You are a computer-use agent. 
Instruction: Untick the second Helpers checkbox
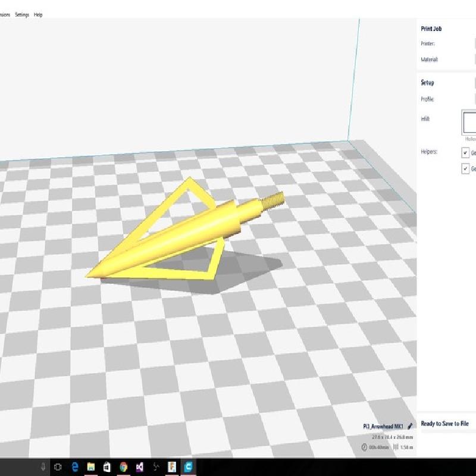point(465,169)
